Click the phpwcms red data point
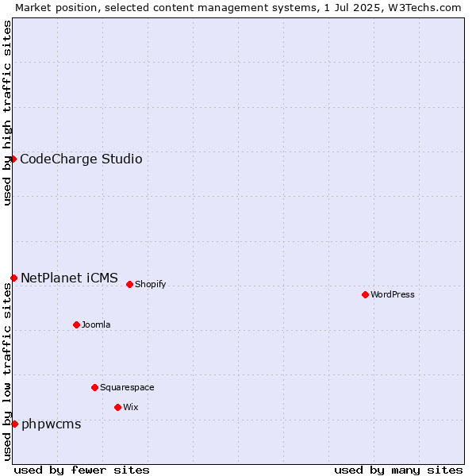This screenshot has width=476, height=476. (x=15, y=424)
